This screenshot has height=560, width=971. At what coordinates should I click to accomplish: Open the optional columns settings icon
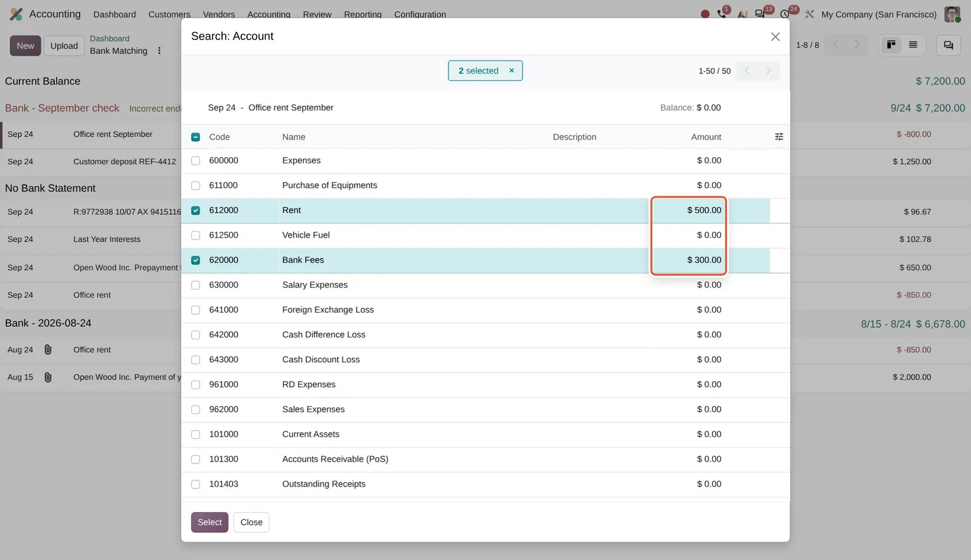(779, 137)
